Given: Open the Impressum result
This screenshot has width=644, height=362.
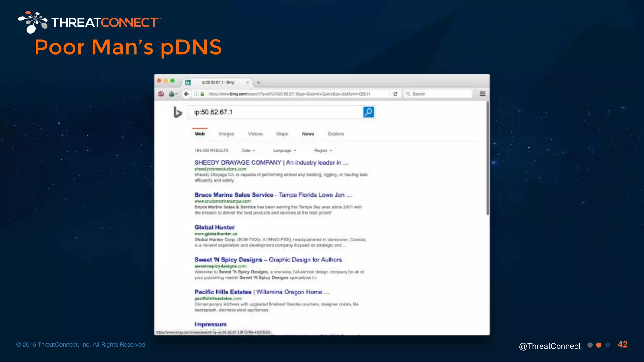Looking at the screenshot, I should (x=210, y=324).
